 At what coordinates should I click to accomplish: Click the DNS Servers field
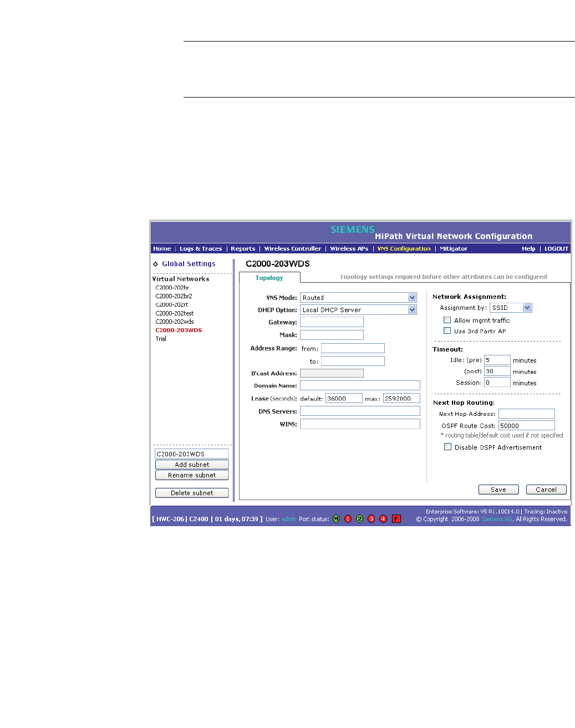(360, 411)
